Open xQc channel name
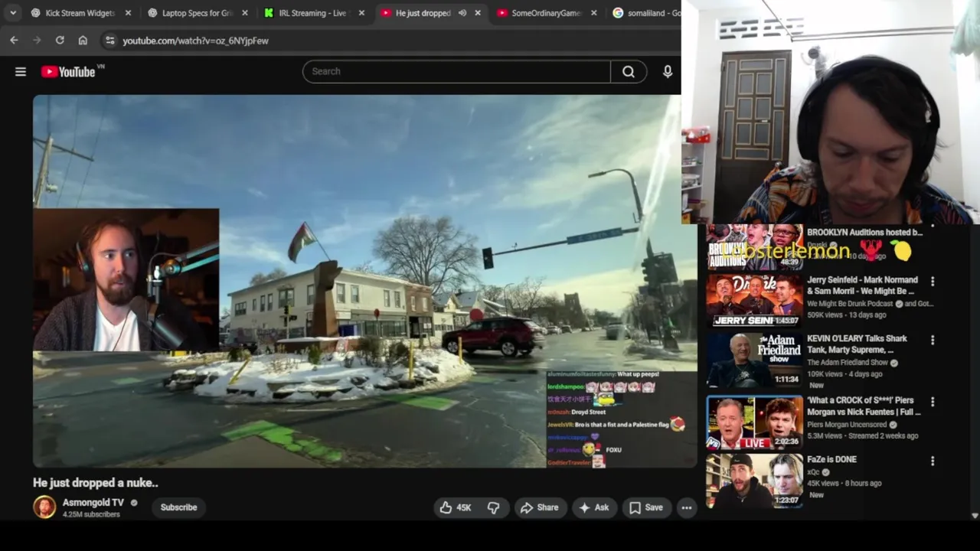This screenshot has height=551, width=980. [813, 472]
